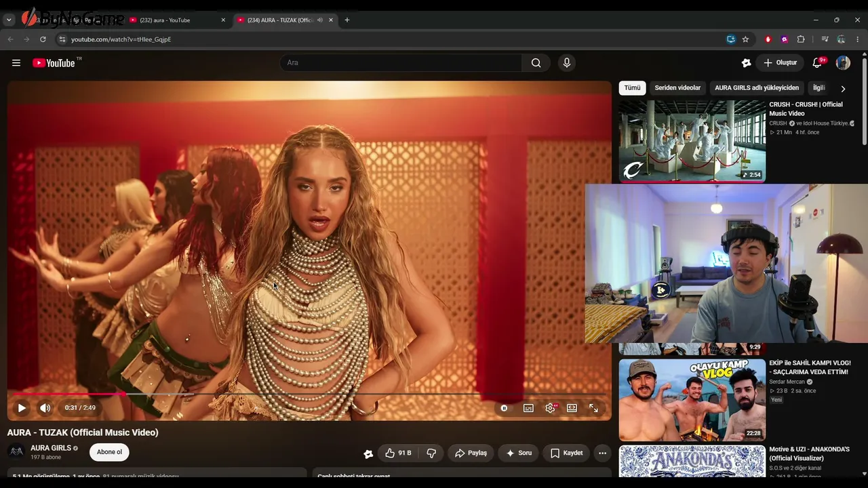Open the player settings gear
This screenshot has height=488, width=868.
(x=551, y=408)
